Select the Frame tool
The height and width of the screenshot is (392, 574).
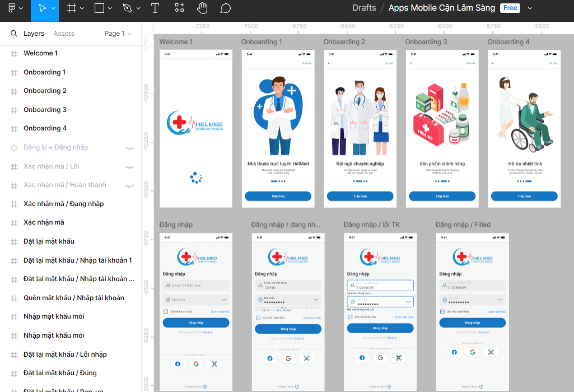[71, 8]
